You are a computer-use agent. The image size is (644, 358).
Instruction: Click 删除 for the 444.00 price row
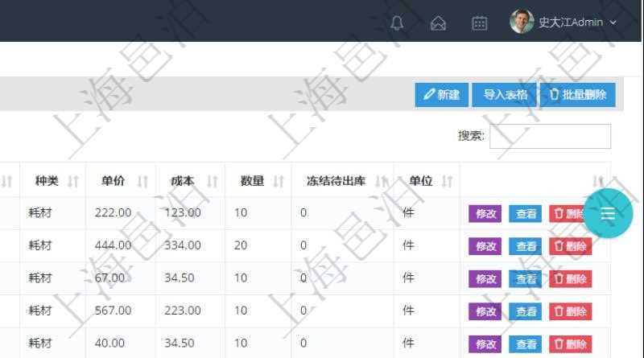571,246
